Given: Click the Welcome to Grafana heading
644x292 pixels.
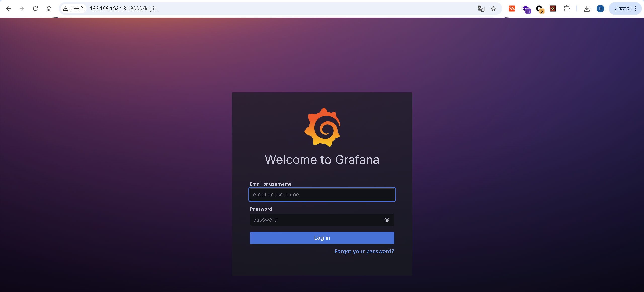Looking at the screenshot, I should tap(322, 160).
